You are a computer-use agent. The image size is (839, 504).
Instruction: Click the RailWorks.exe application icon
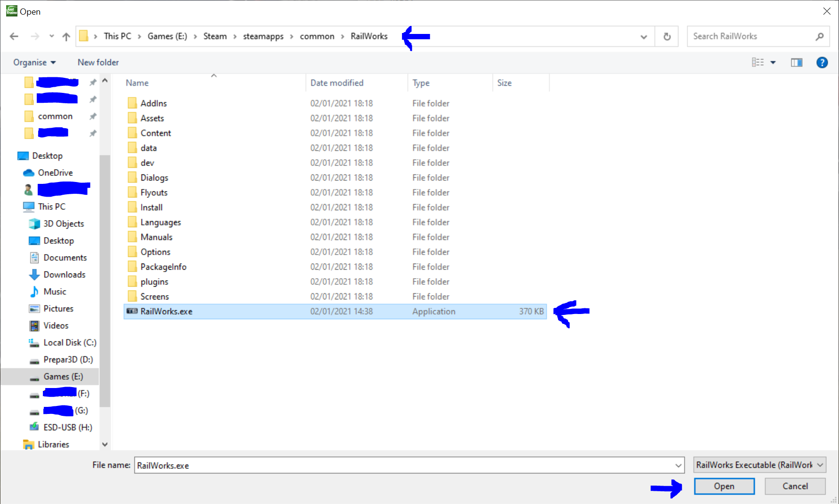[132, 311]
